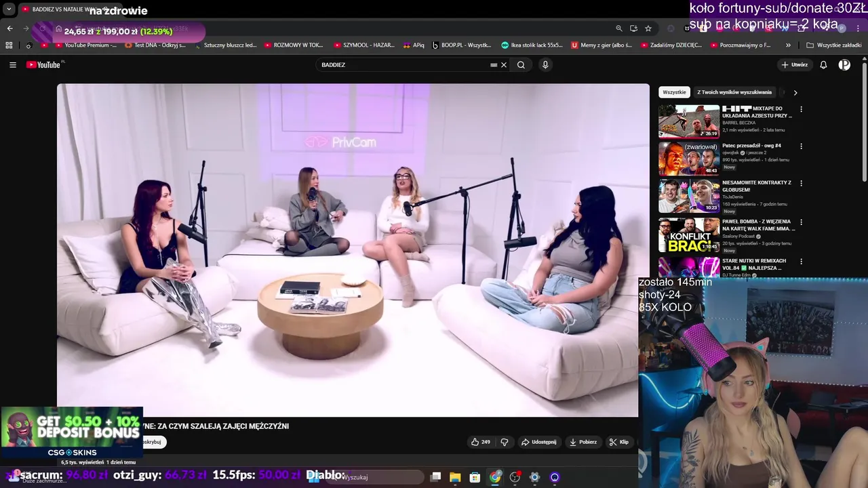Switch to Chrome on the taskbar

(495, 477)
